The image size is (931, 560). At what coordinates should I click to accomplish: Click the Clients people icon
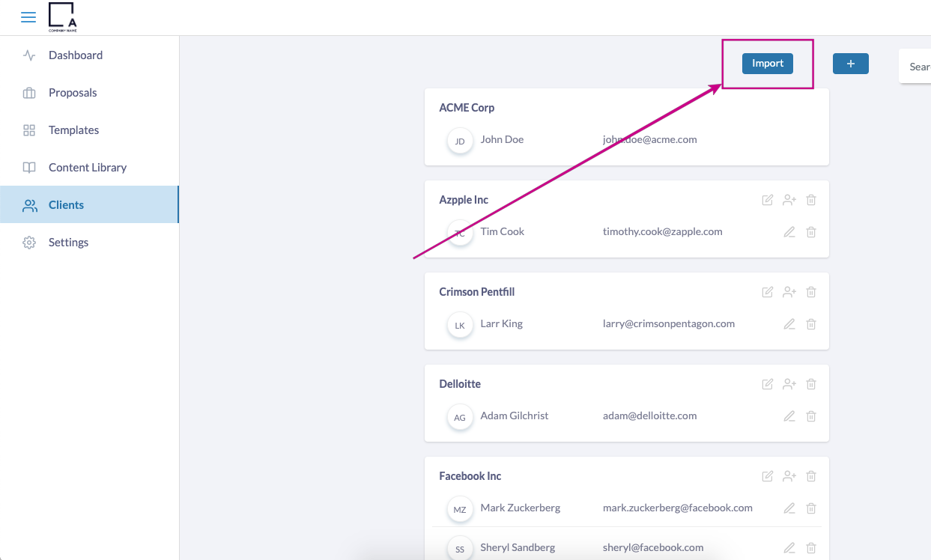coord(29,205)
